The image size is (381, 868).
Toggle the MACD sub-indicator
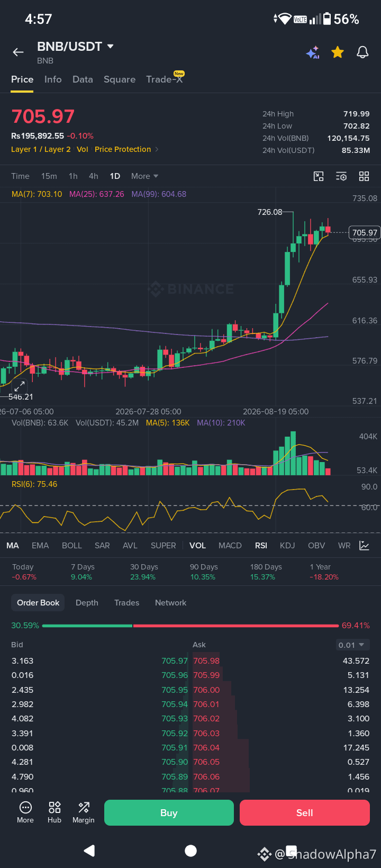point(230,546)
